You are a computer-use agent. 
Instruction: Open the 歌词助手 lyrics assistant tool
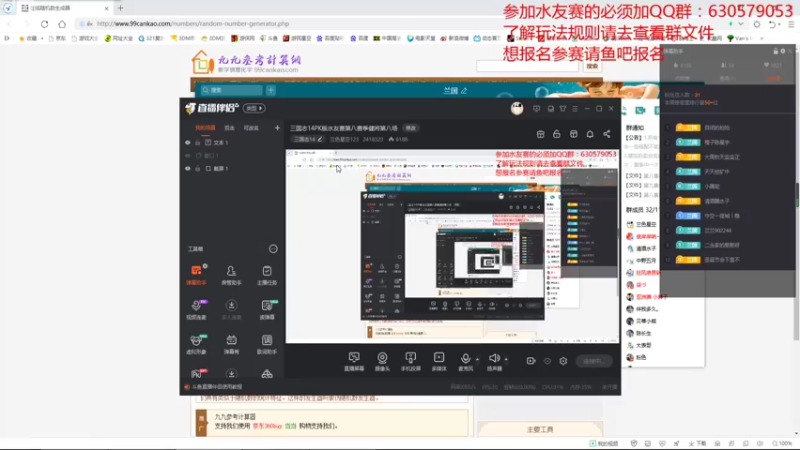pos(267,344)
